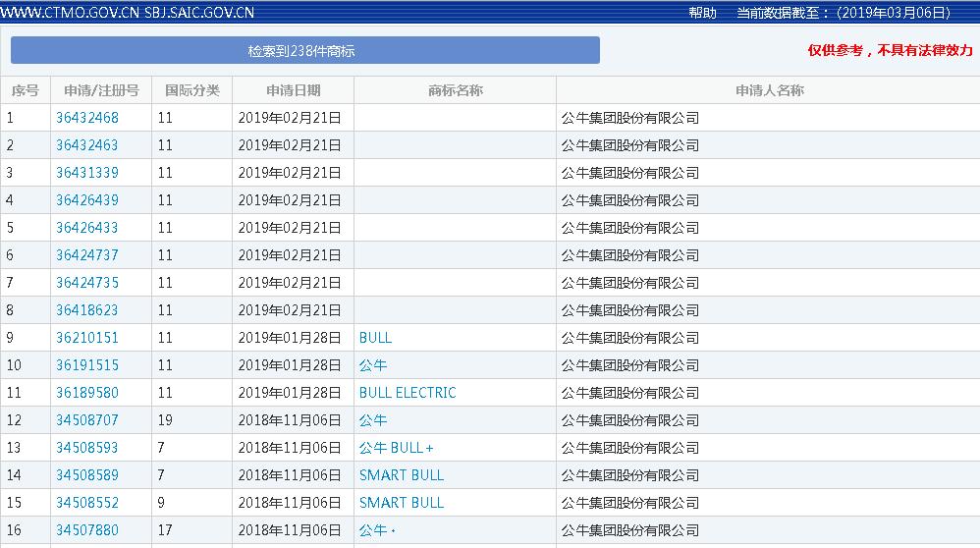Open the BULL ELECTRIC trademark link
This screenshot has height=548, width=980.
408,393
